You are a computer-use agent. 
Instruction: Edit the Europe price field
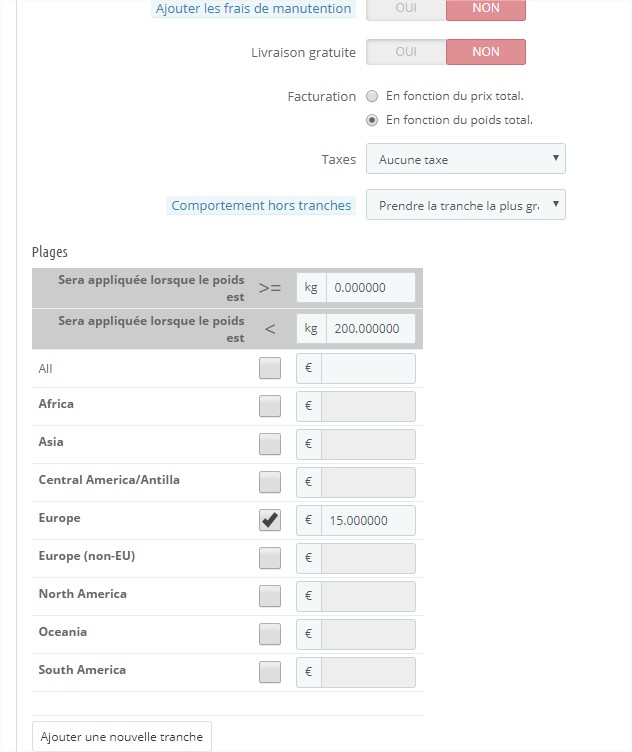click(x=368, y=520)
